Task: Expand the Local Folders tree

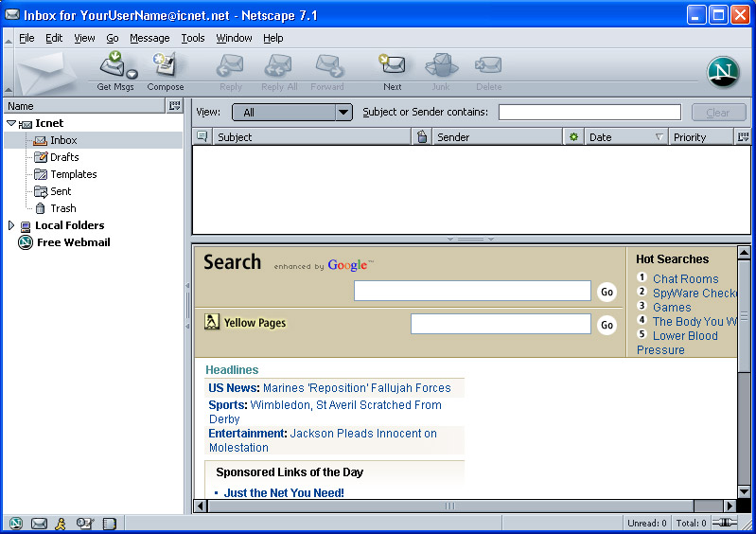Action: [x=11, y=225]
